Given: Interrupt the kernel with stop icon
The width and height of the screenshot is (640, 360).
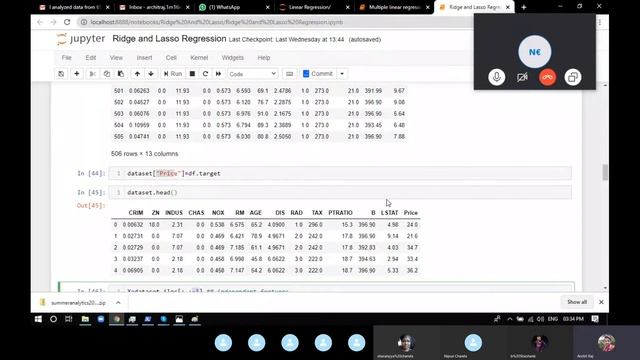Looking at the screenshot, I should (x=192, y=74).
